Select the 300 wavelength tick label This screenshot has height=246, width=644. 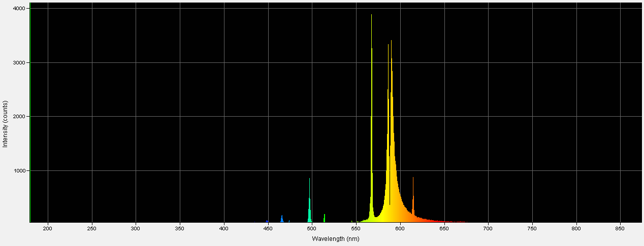[x=136, y=229]
